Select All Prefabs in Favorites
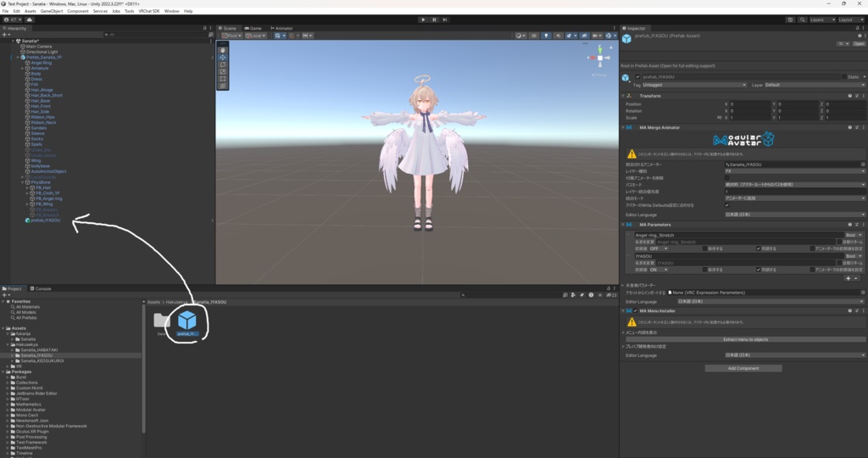Image resolution: width=868 pixels, height=458 pixels. tap(26, 318)
